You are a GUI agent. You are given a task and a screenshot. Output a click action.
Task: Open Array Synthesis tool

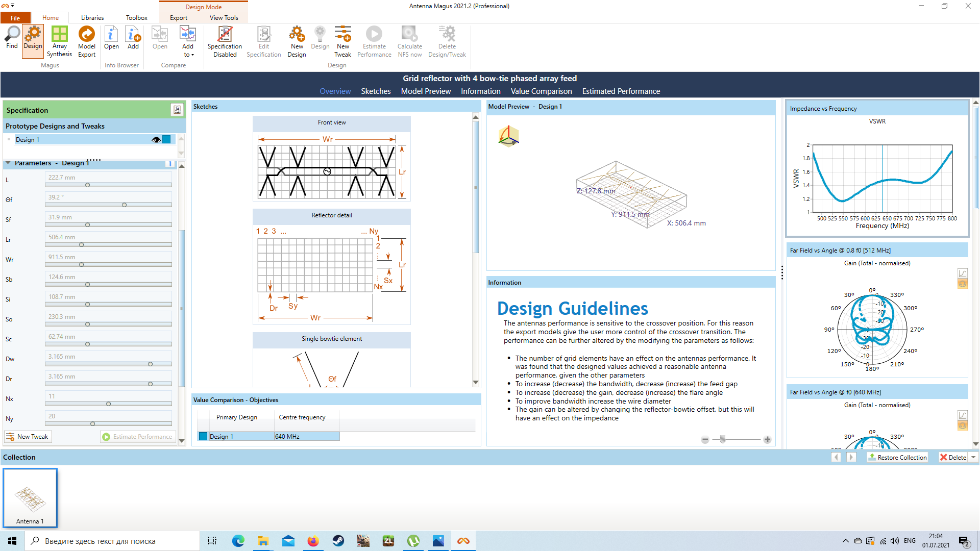pos(59,34)
